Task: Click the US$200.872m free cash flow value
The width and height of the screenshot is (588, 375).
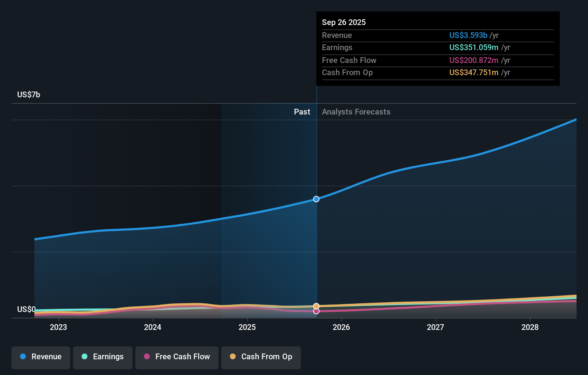Action: [473, 60]
